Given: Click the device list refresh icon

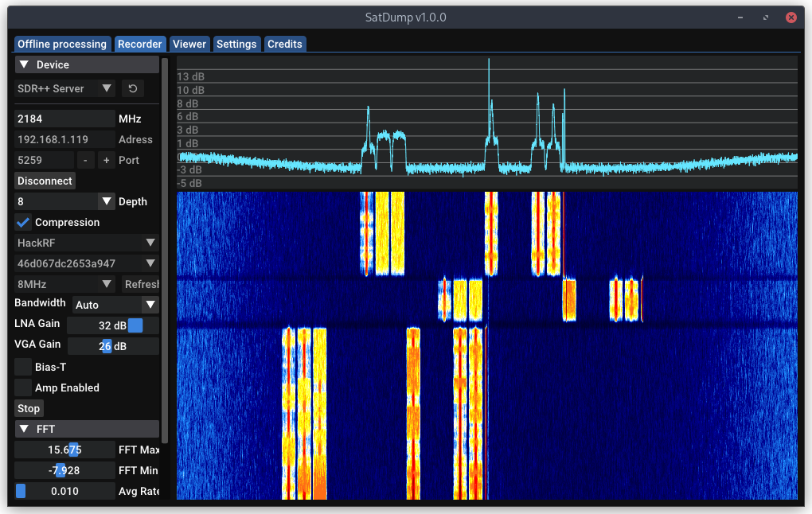Looking at the screenshot, I should (x=133, y=88).
